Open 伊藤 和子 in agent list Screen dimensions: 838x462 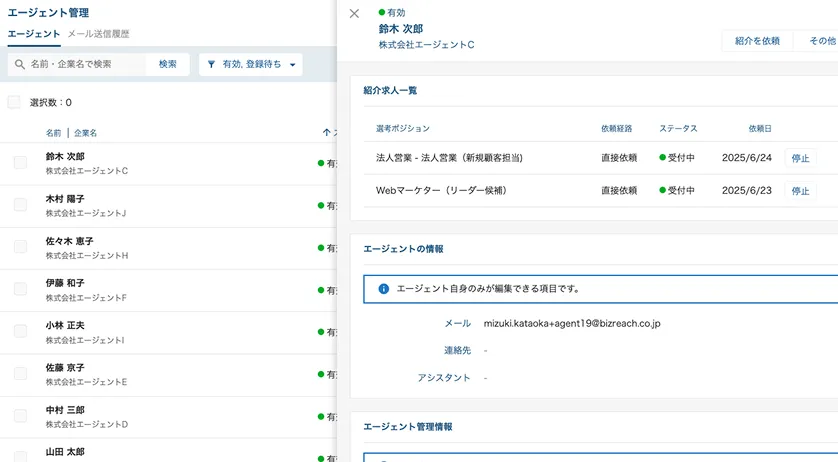coord(65,283)
